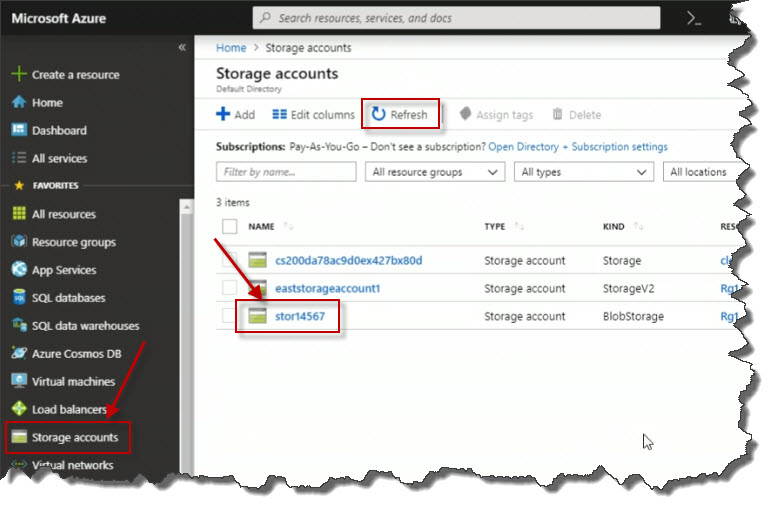Select Virtual networks in sidebar
The image size is (775, 510).
(x=73, y=465)
